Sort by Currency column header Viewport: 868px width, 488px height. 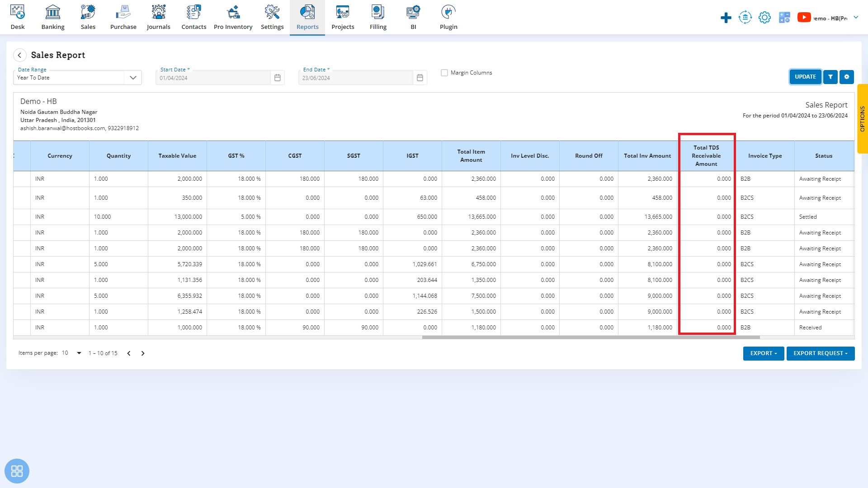pyautogui.click(x=60, y=156)
